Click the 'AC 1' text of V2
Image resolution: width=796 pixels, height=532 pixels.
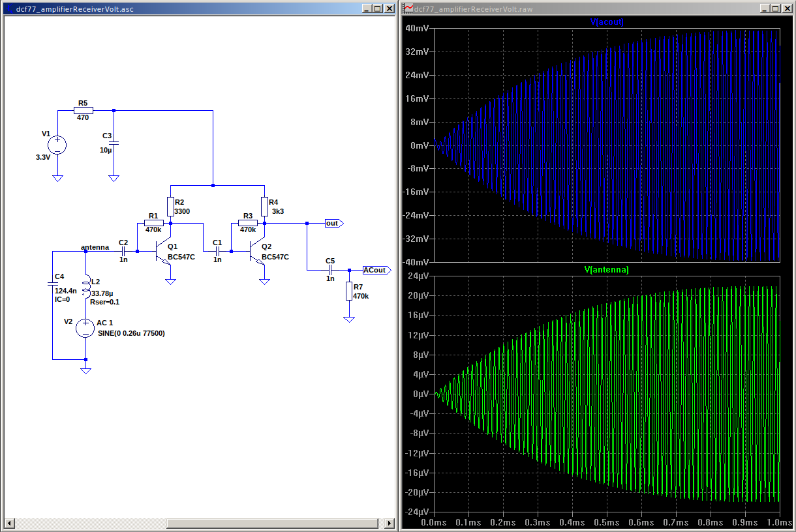pyautogui.click(x=104, y=323)
